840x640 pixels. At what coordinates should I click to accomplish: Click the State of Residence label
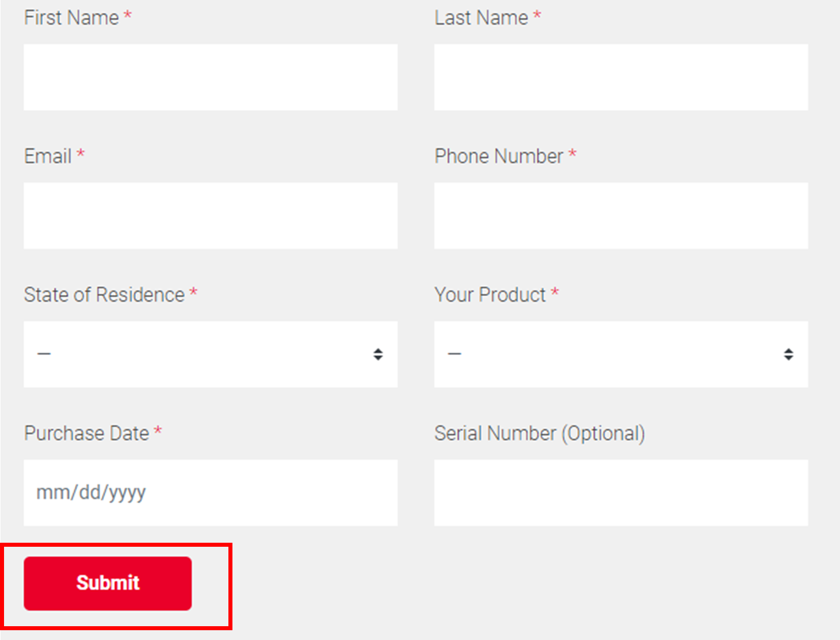tap(104, 295)
